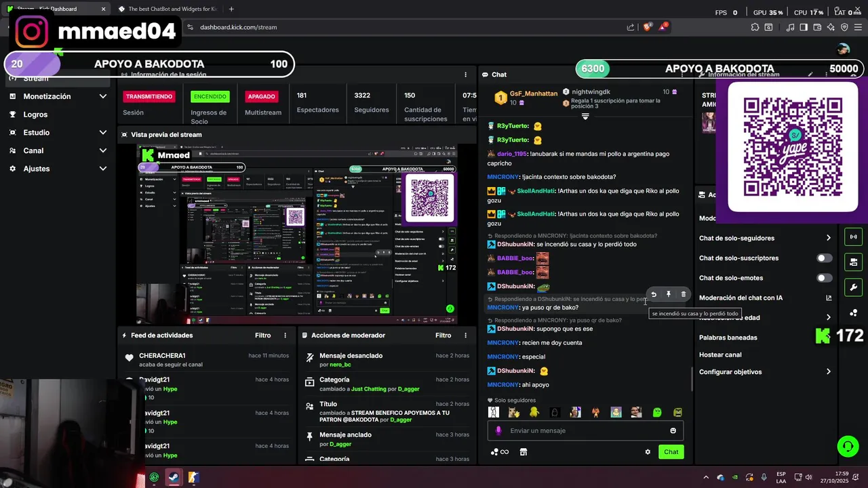Open the wrench tools icon in right sidebar
The width and height of the screenshot is (868, 488).
(x=853, y=287)
